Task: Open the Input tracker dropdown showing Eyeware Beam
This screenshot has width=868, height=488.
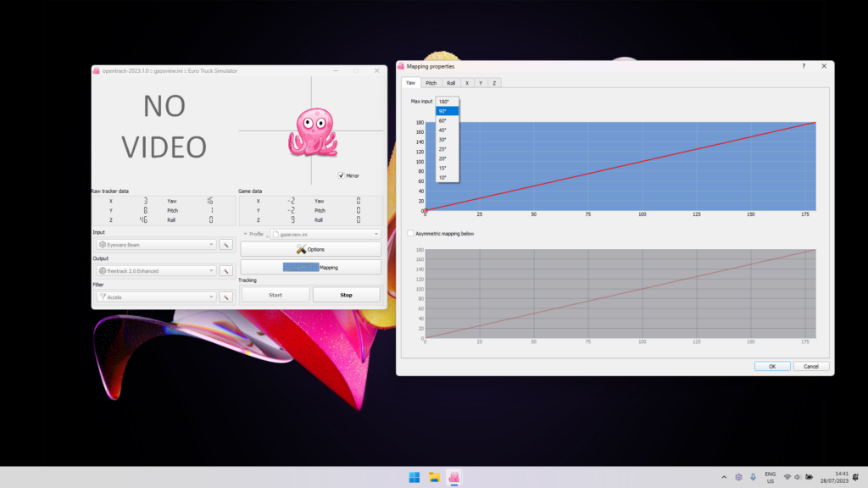Action: (x=156, y=245)
